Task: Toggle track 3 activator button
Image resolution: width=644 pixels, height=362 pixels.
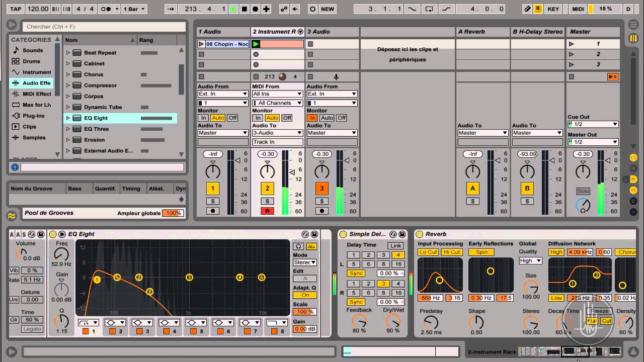Action: (321, 189)
